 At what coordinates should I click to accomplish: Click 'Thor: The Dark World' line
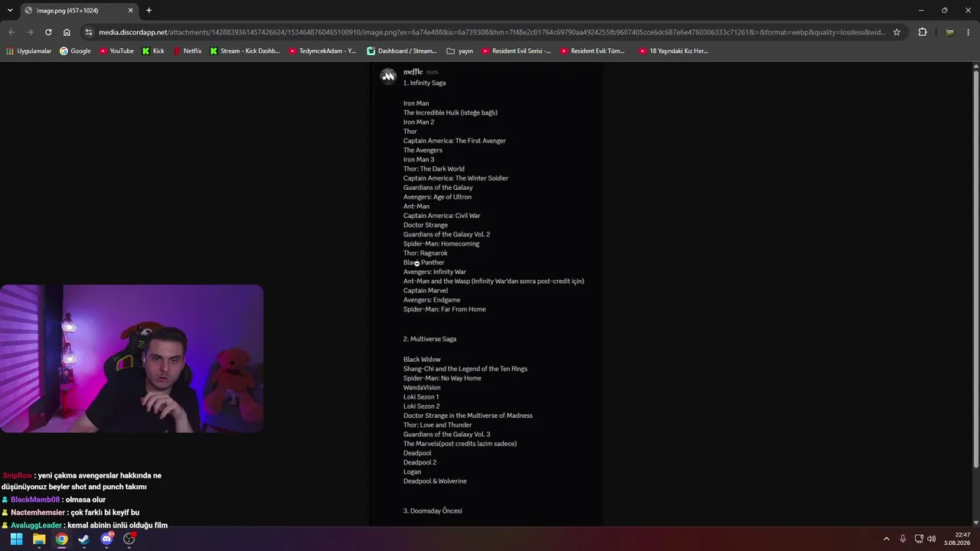coord(434,169)
